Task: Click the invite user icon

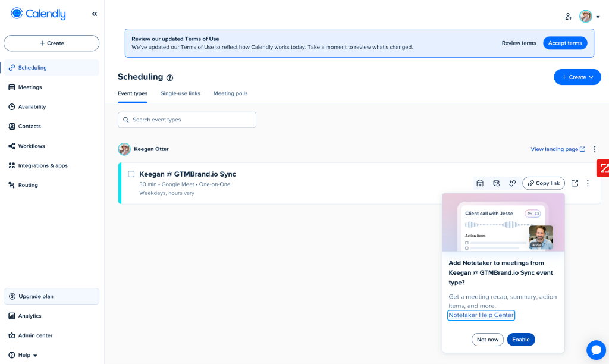Action: coord(568,16)
